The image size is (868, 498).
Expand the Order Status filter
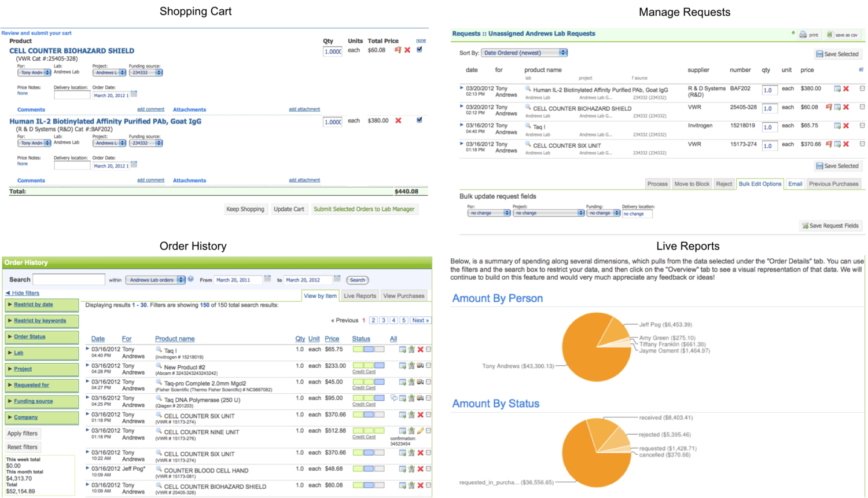30,336
